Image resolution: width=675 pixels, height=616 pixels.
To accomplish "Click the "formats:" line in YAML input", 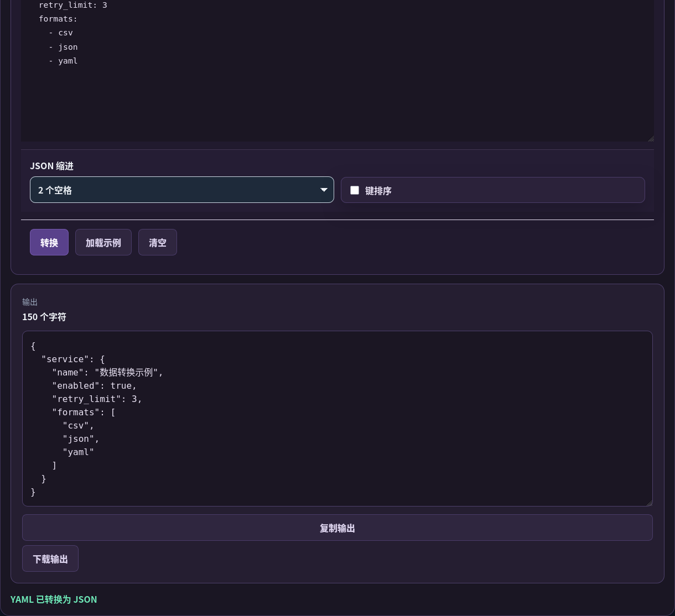I will click(x=58, y=19).
